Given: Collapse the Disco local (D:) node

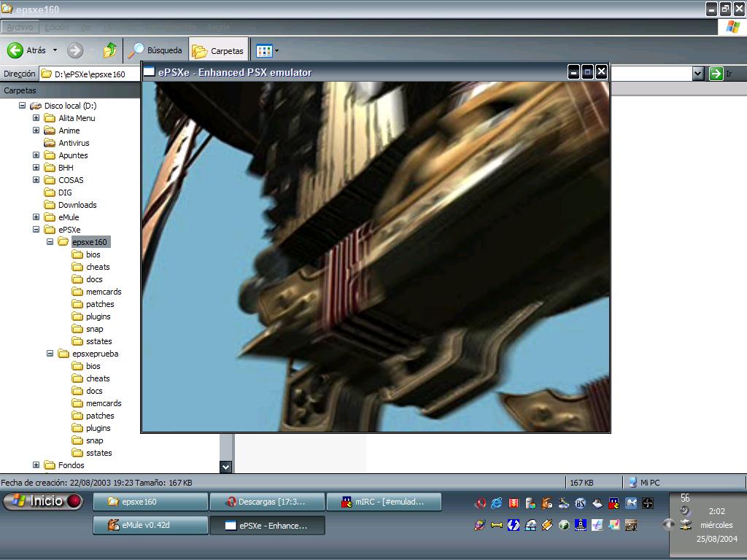Looking at the screenshot, I should coord(22,105).
